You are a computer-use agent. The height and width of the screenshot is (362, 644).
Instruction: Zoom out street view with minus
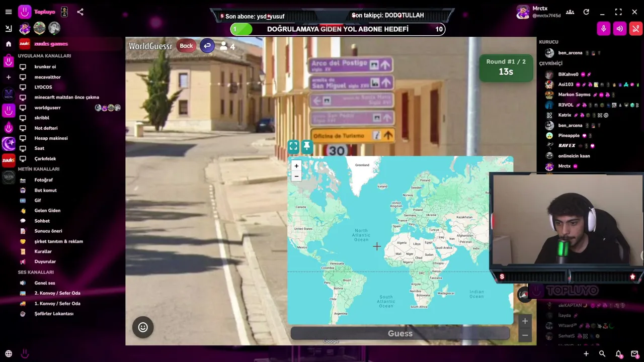pos(525,335)
